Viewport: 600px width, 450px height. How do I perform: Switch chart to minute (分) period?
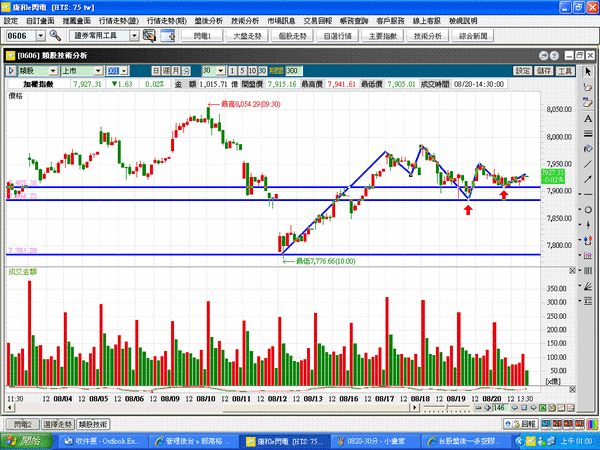[x=186, y=71]
